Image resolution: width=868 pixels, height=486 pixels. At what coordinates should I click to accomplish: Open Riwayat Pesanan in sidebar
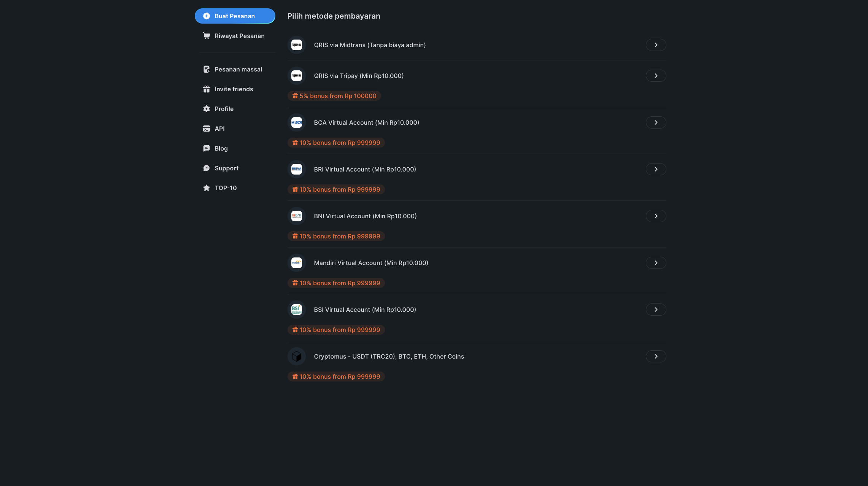239,36
